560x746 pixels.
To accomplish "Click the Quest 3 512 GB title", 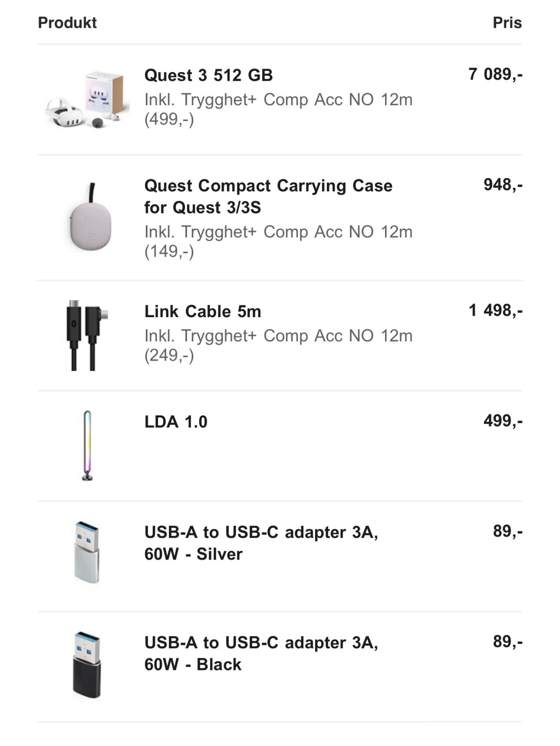I will [x=208, y=75].
